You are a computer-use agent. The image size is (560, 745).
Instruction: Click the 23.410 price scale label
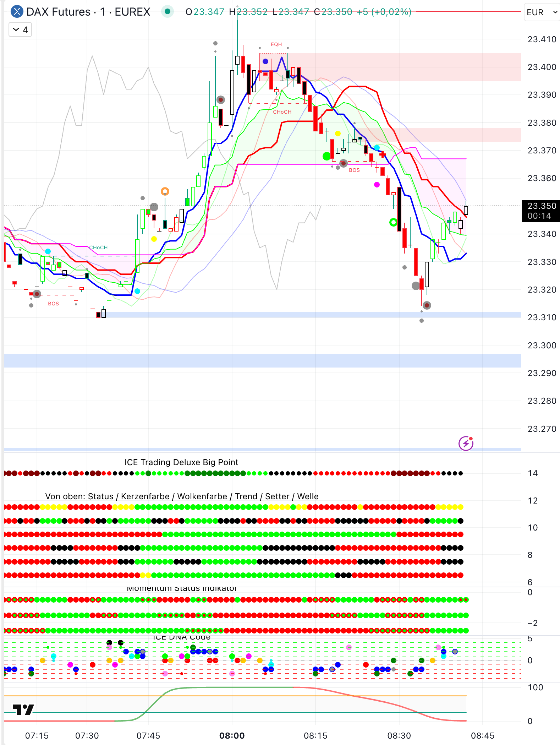542,39
